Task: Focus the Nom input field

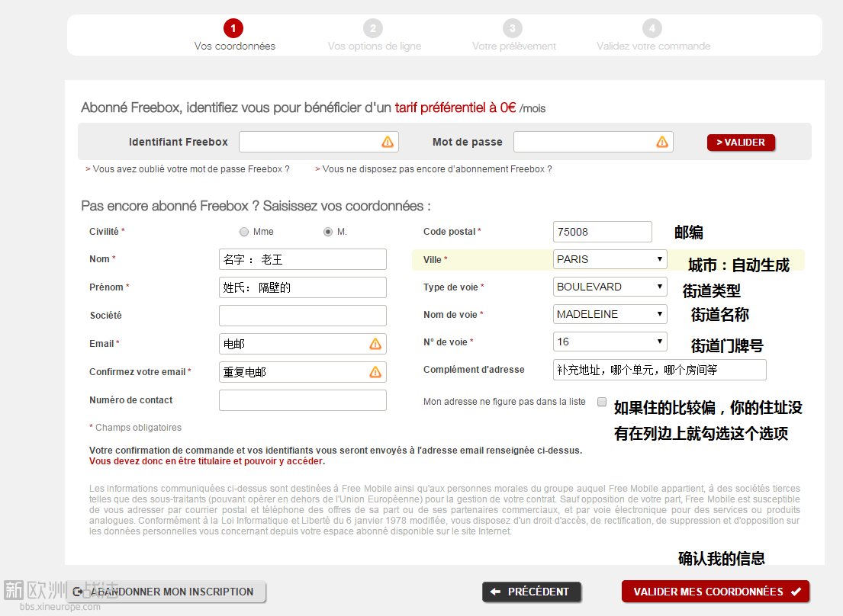Action: click(x=303, y=259)
